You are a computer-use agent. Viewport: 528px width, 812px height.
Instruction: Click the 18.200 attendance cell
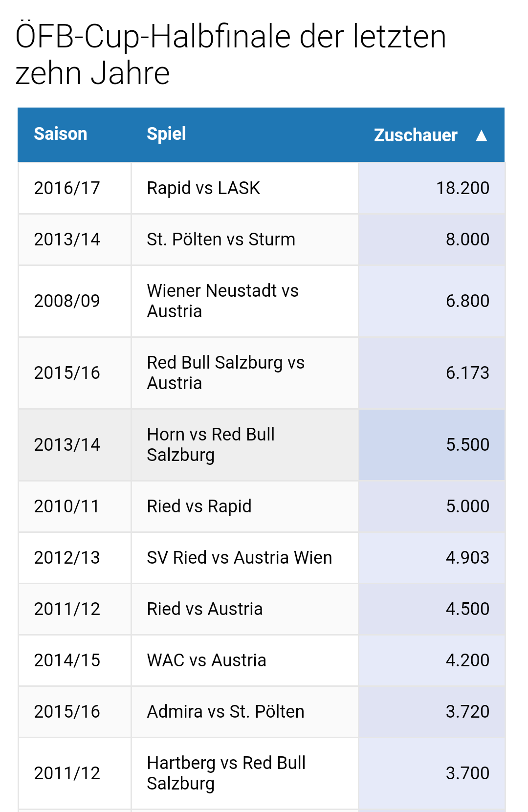pyautogui.click(x=432, y=188)
